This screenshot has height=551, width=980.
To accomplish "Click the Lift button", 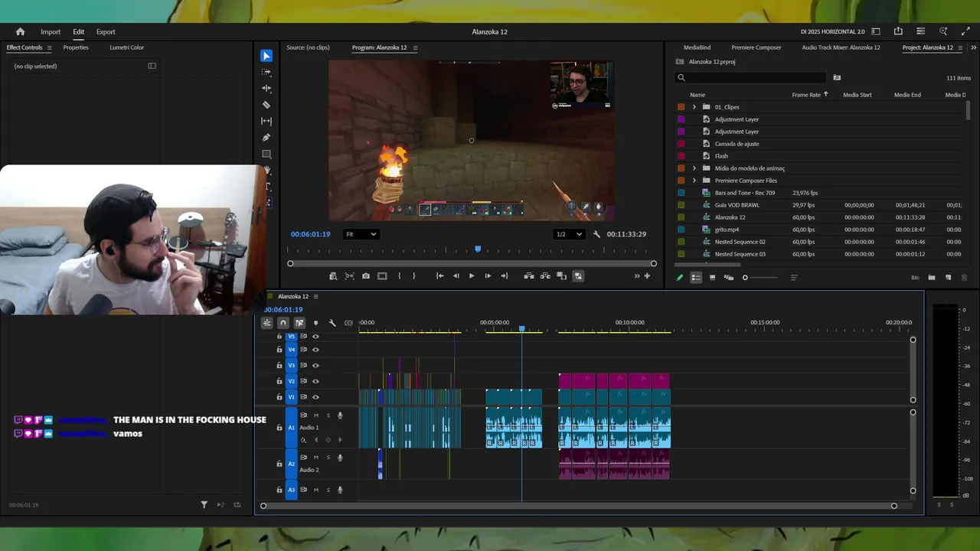I will (x=529, y=276).
